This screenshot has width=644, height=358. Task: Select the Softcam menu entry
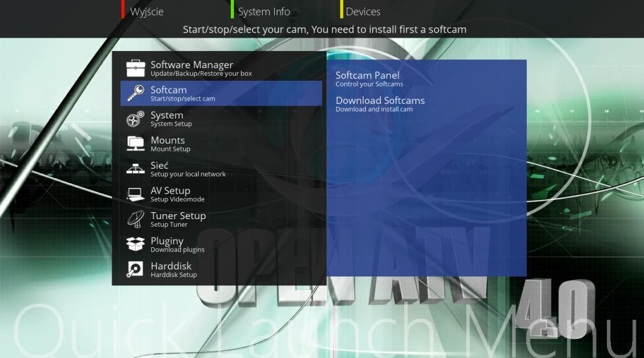coord(221,93)
